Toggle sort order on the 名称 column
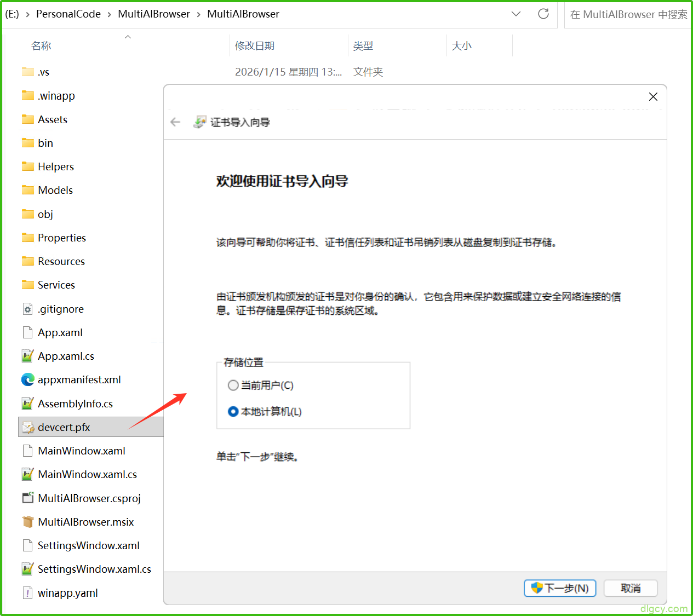Viewport: 693px width, 616px height. (x=41, y=45)
